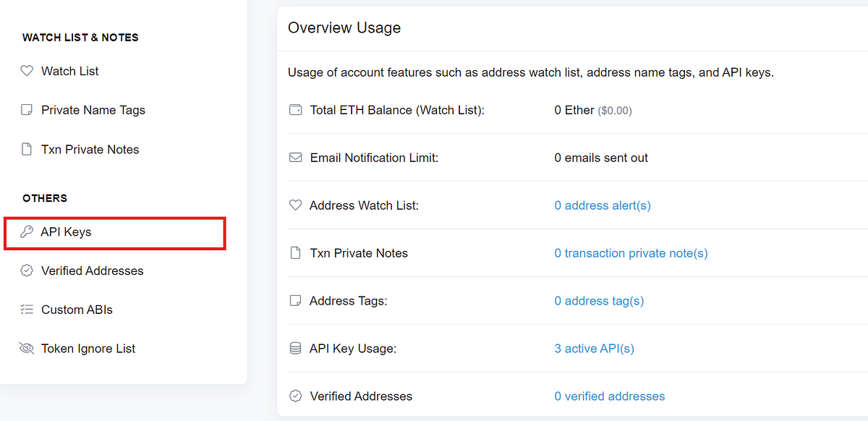Click the tag icon next to Private Name Tags

[x=27, y=110]
